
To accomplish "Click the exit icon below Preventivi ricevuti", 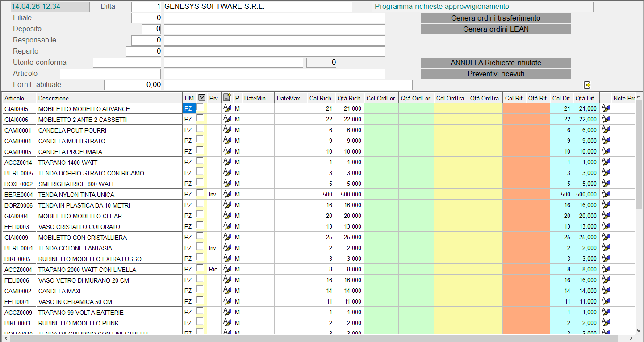I will [587, 85].
